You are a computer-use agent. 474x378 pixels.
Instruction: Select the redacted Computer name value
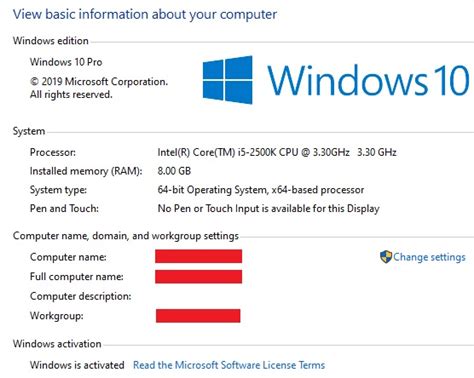[199, 256]
